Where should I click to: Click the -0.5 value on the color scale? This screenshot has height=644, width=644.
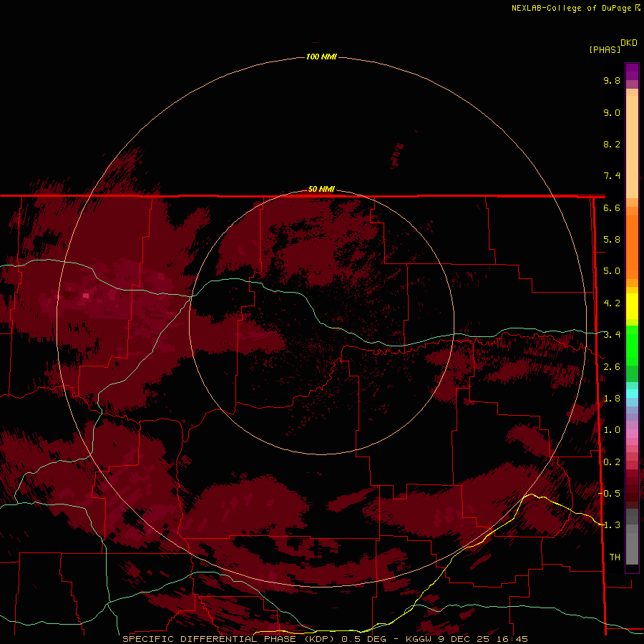[x=610, y=494]
